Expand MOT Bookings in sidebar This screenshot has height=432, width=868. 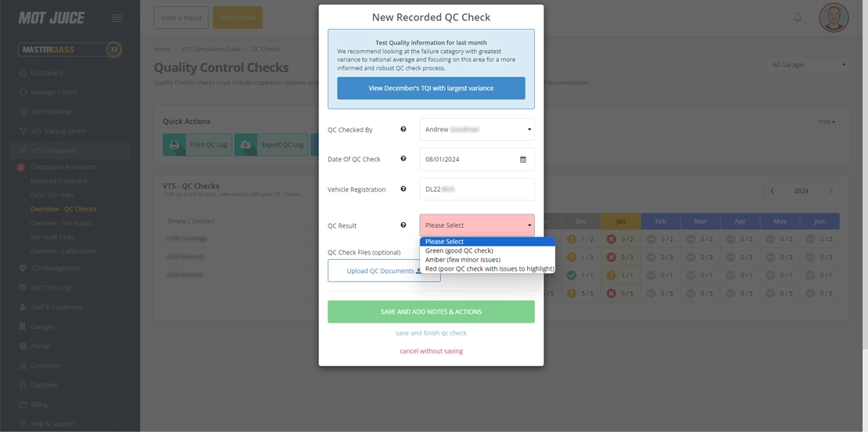(x=70, y=111)
